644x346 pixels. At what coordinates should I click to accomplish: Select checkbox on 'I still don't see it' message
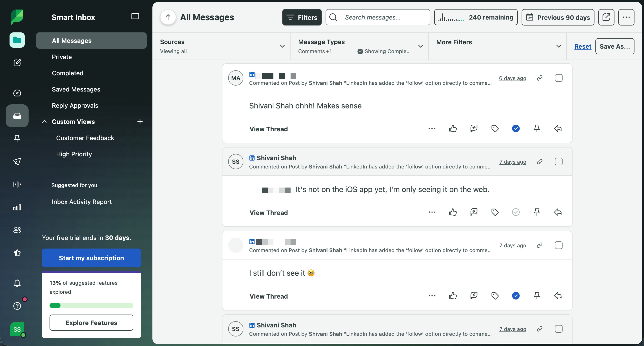pos(558,245)
